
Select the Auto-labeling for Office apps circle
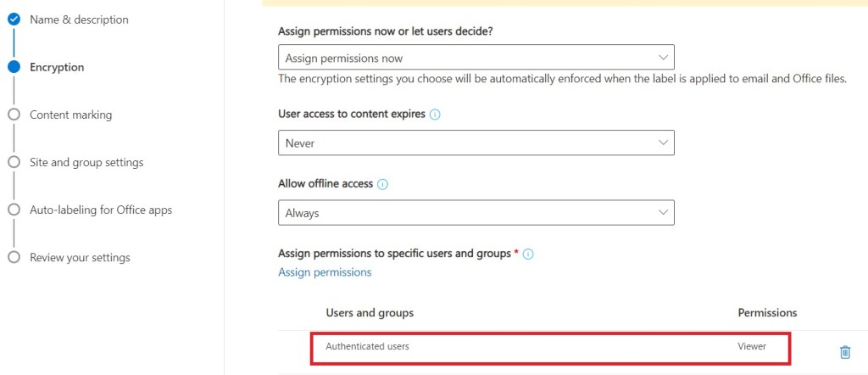(x=14, y=210)
